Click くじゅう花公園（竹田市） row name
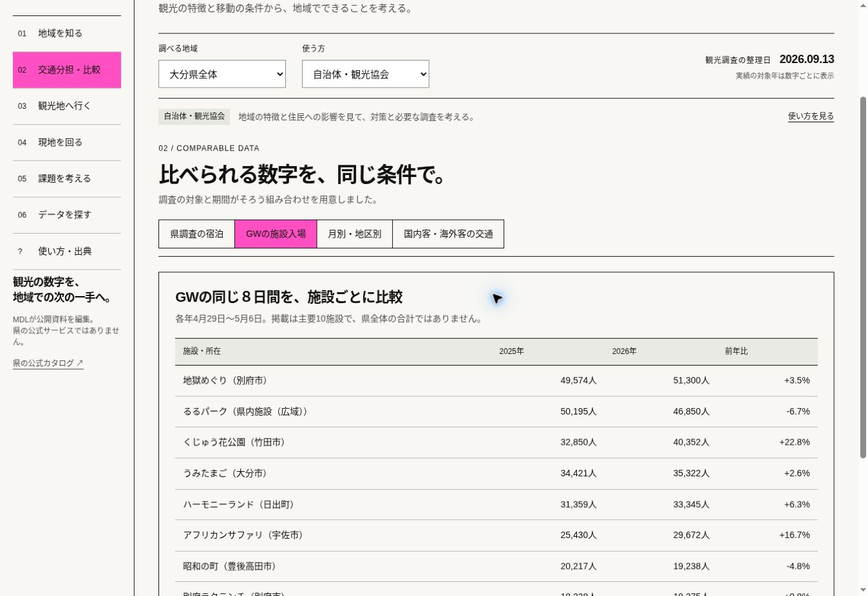 (x=234, y=442)
